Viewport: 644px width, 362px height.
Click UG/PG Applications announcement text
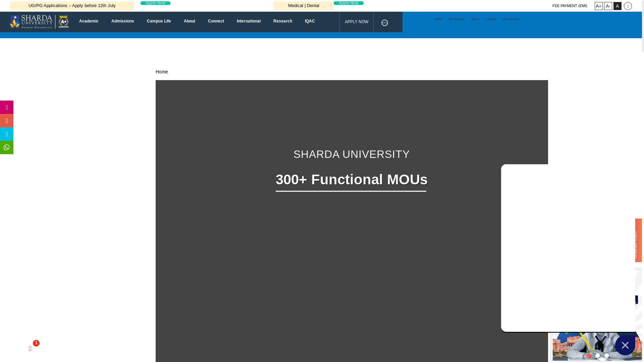pos(72,6)
